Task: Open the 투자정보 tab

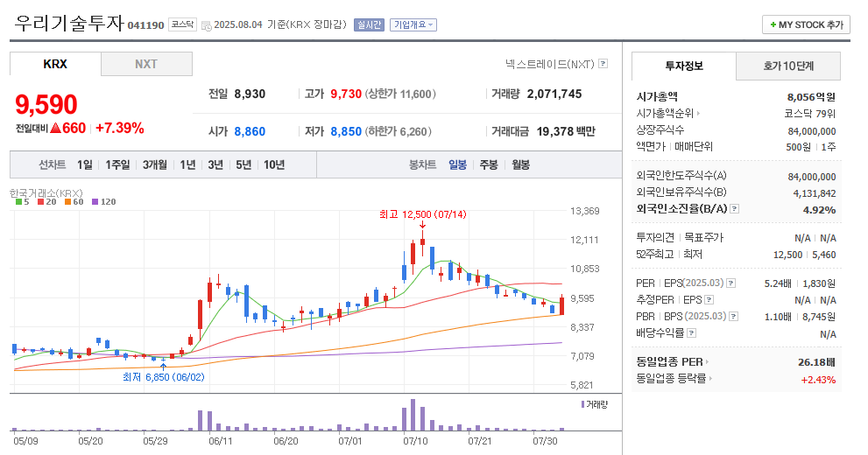Action: [684, 66]
